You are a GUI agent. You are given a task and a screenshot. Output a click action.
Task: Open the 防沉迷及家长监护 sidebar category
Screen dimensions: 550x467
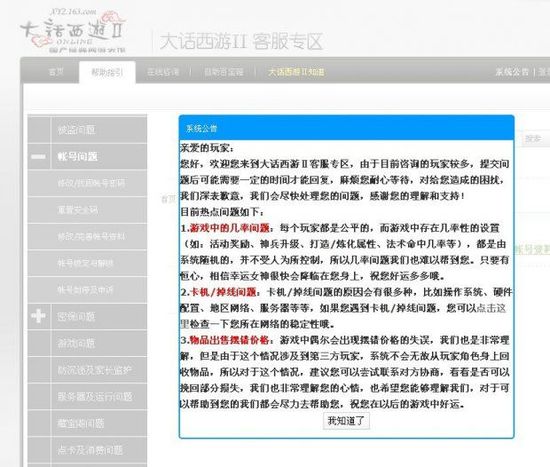coord(87,370)
